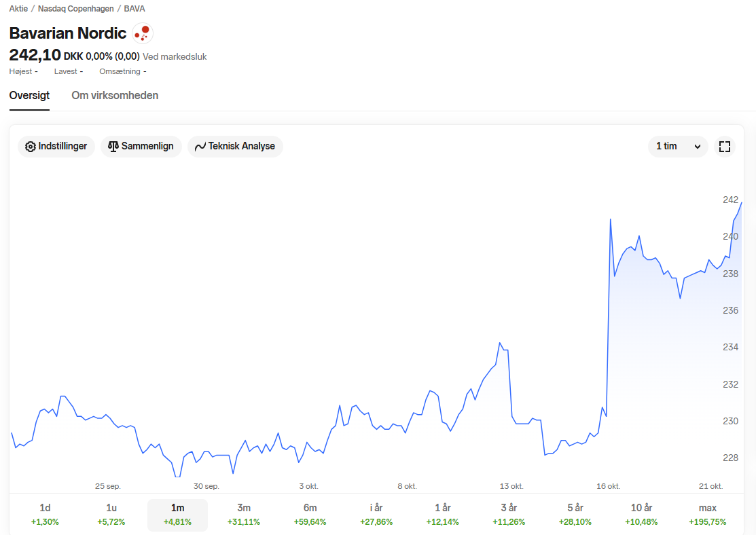The image size is (756, 535).
Task: Follow the Aktie breadcrumb link
Action: pyautogui.click(x=18, y=9)
